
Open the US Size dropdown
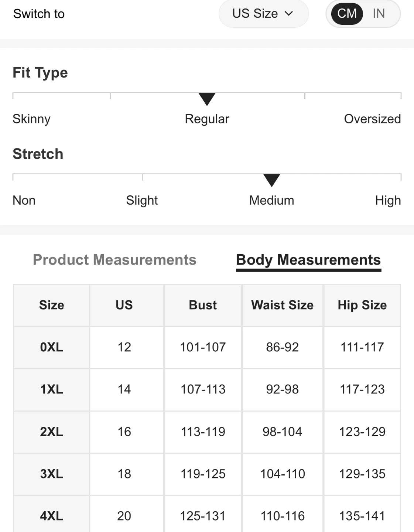263,14
